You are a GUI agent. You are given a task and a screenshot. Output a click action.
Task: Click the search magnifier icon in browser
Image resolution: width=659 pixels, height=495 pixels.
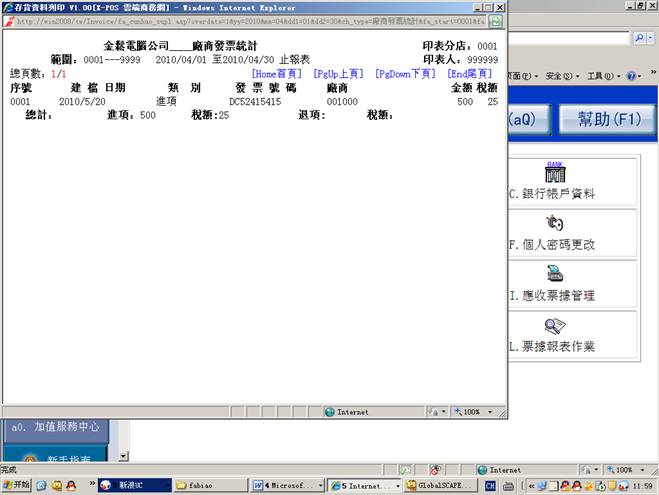coord(638,37)
